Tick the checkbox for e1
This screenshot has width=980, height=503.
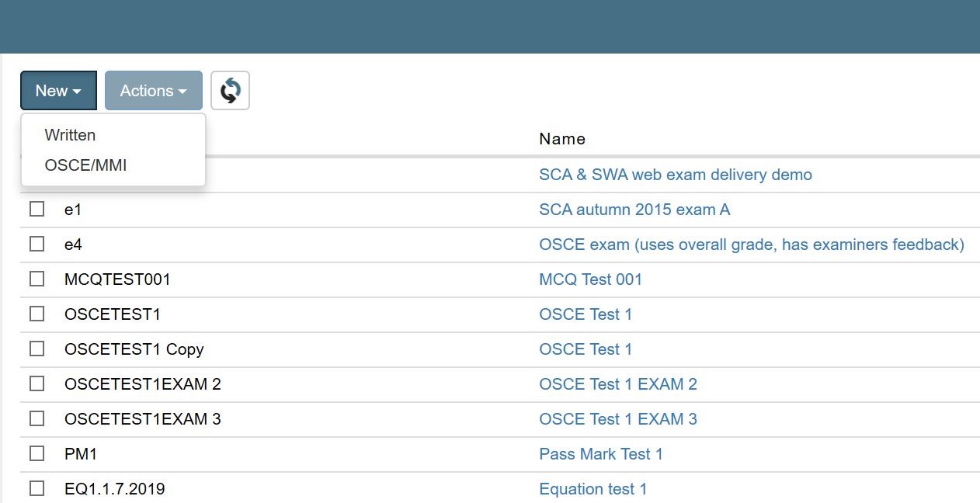click(36, 210)
